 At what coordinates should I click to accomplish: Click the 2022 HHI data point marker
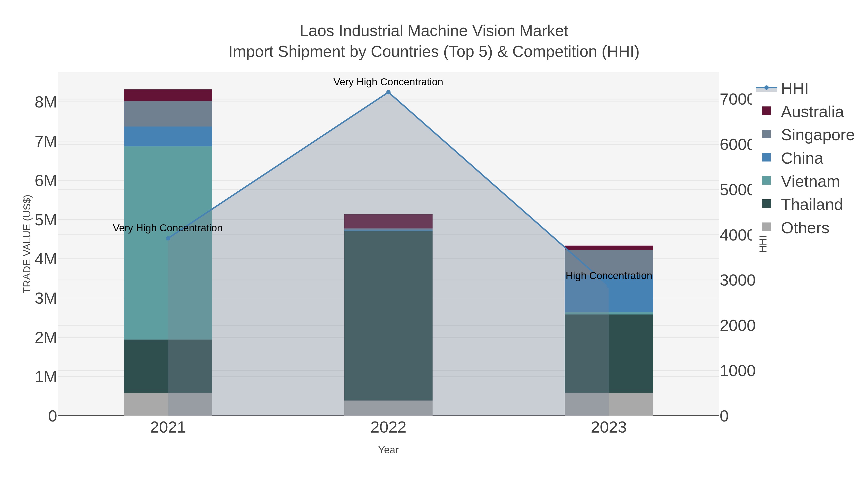click(x=388, y=92)
